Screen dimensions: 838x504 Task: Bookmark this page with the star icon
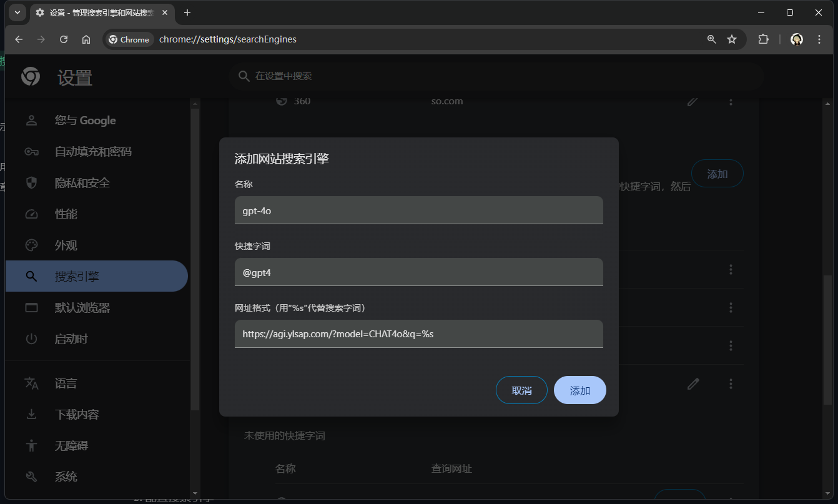coord(732,39)
